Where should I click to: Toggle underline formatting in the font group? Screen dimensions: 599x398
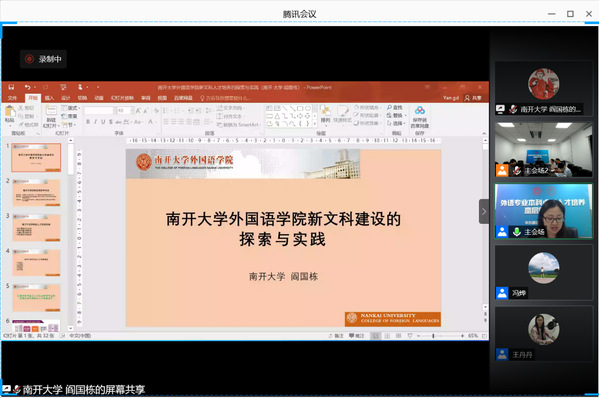[x=103, y=122]
